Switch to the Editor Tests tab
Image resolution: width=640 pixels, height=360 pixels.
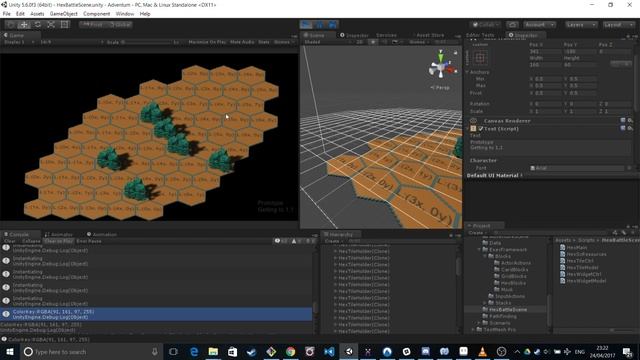(x=480, y=36)
